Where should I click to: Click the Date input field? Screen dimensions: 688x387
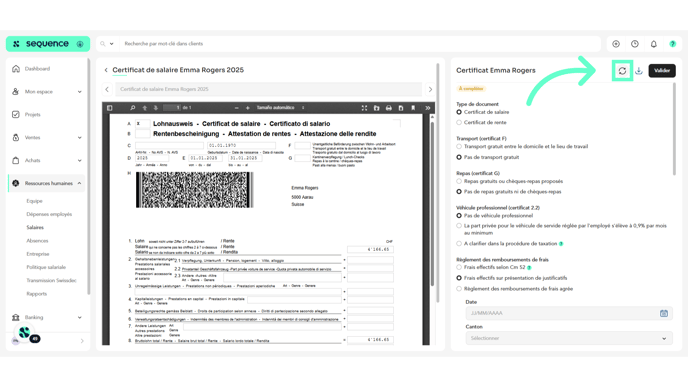(x=569, y=313)
